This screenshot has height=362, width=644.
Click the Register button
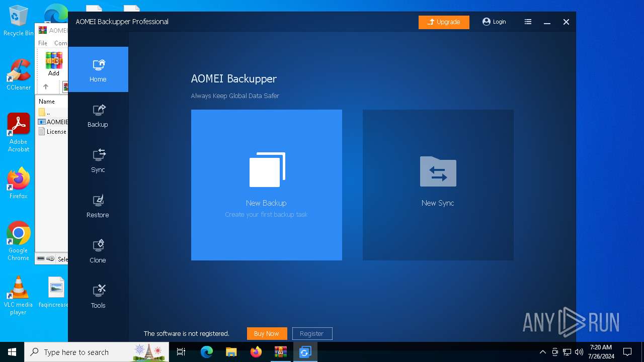tap(312, 333)
